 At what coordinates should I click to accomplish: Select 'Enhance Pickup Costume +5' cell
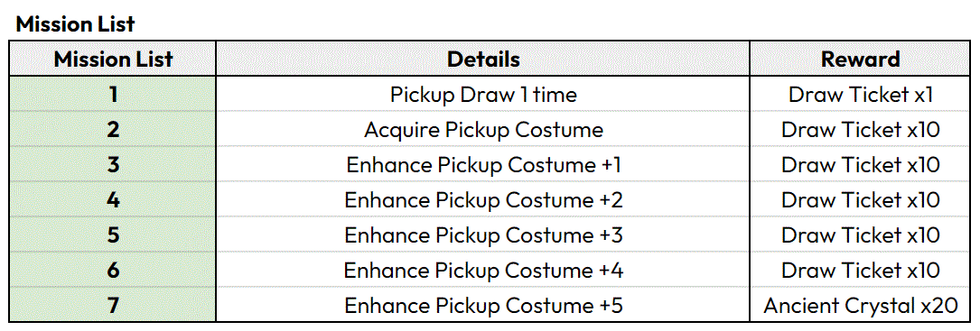(x=483, y=305)
